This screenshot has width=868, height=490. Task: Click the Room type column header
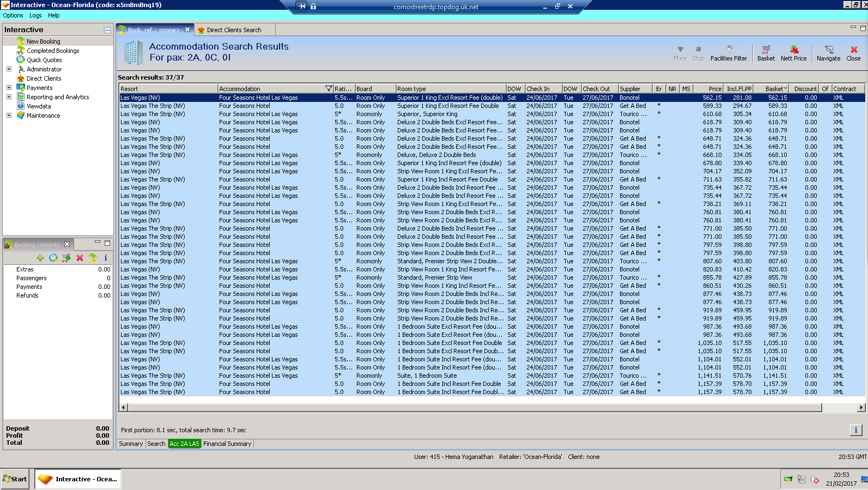click(x=451, y=89)
